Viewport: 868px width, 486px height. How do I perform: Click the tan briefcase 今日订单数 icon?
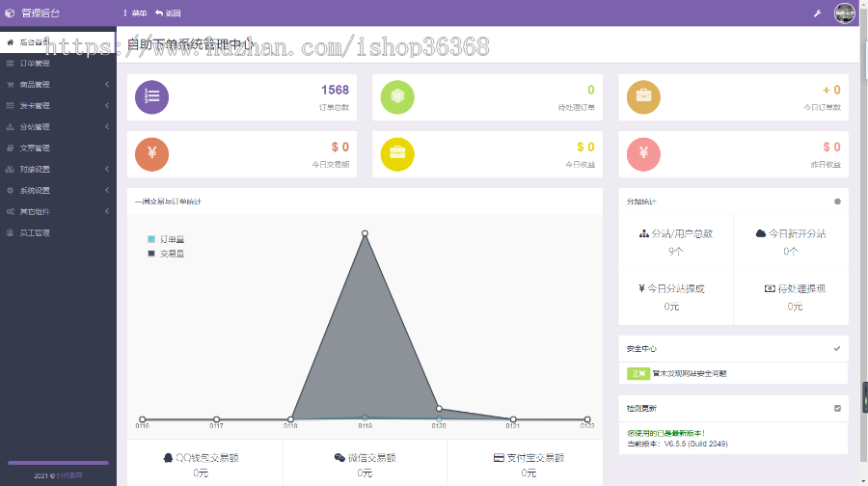click(x=643, y=96)
